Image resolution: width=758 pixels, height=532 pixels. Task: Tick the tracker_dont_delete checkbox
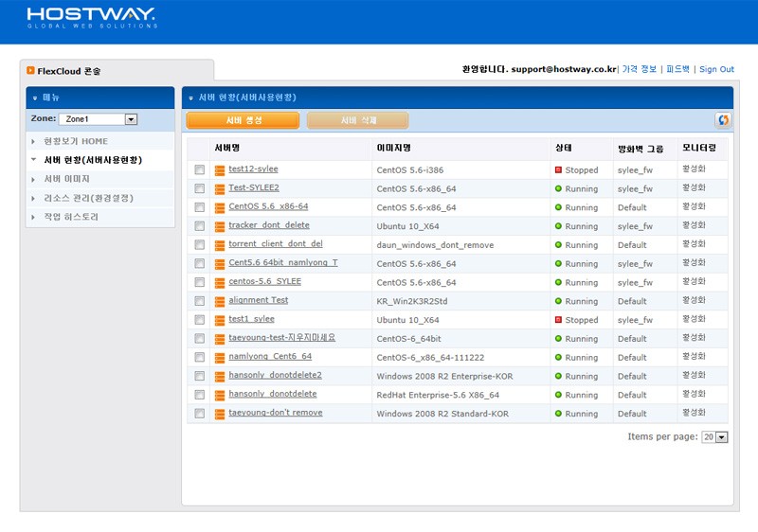click(199, 226)
